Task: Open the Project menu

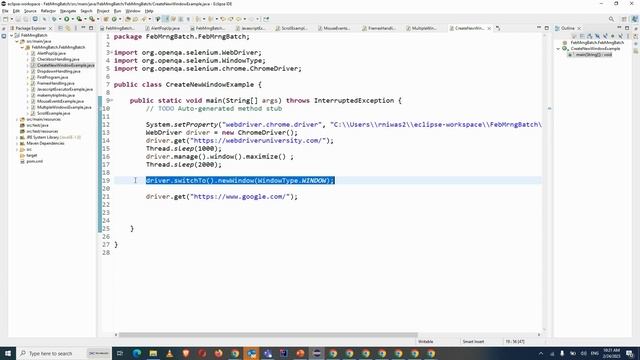Action: pos(103,11)
